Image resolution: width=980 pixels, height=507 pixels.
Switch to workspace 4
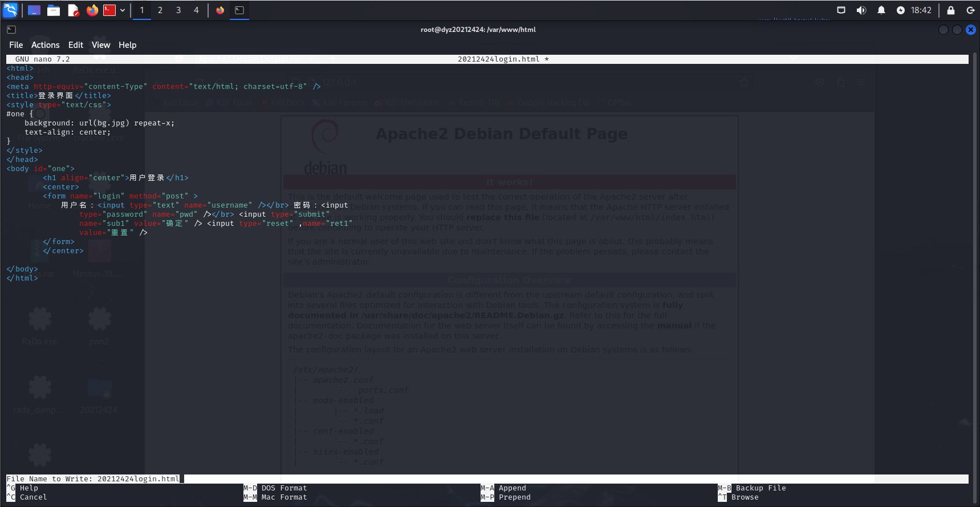(x=197, y=10)
